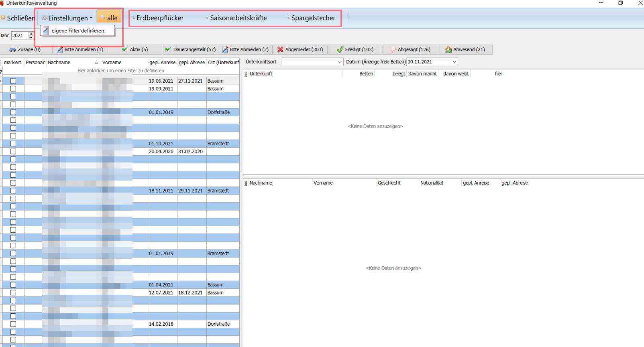This screenshot has width=644, height=347.
Task: Sort by gepl. Anreise column in left table
Action: (163, 63)
